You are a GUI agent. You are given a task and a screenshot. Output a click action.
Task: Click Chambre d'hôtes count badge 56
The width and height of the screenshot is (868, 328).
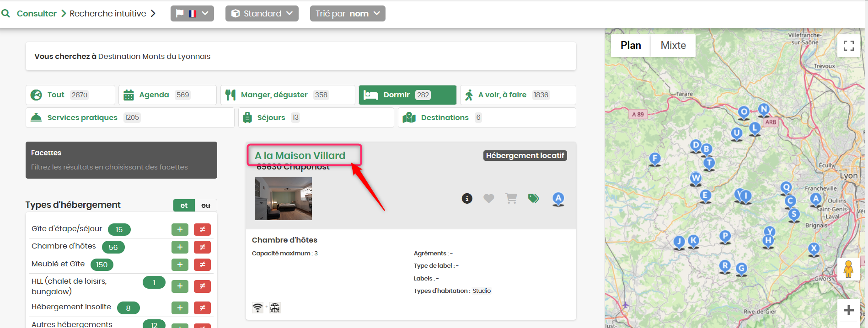[113, 247]
